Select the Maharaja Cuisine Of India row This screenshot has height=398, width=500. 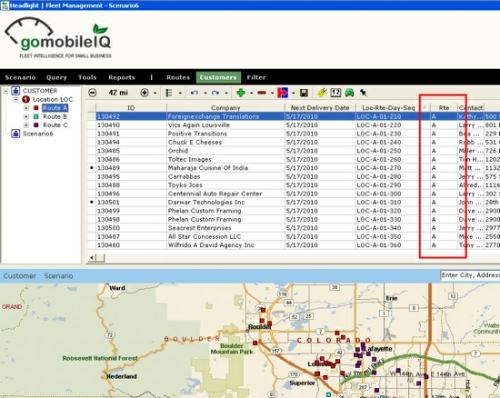point(294,168)
